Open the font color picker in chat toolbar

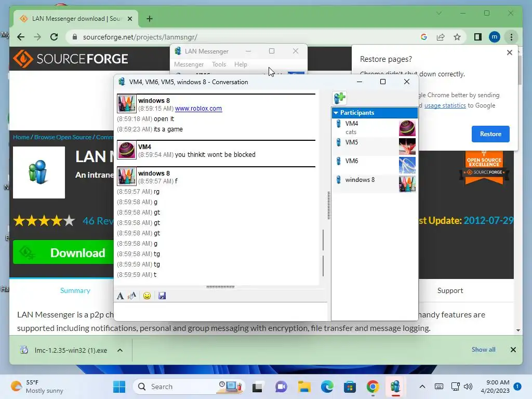point(132,296)
